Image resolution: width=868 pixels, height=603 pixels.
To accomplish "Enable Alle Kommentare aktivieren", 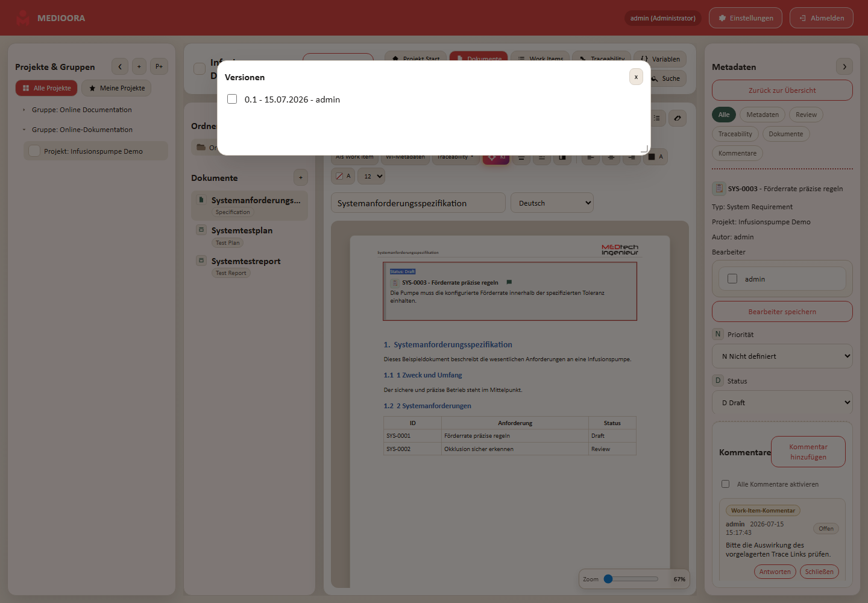I will click(x=726, y=484).
